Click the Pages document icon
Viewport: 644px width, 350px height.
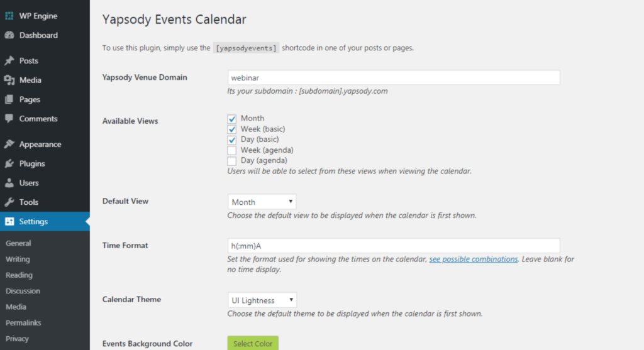(x=9, y=99)
